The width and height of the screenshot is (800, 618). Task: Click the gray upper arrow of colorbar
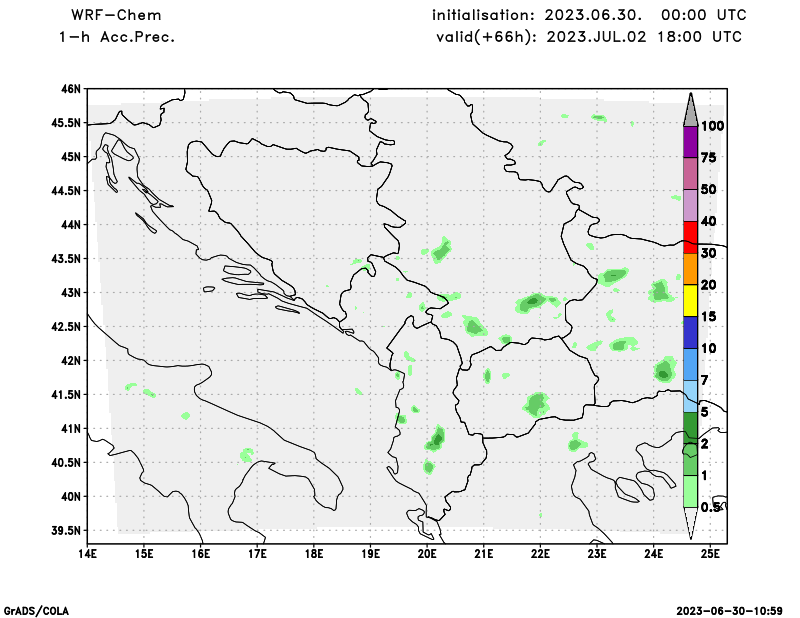click(x=690, y=110)
